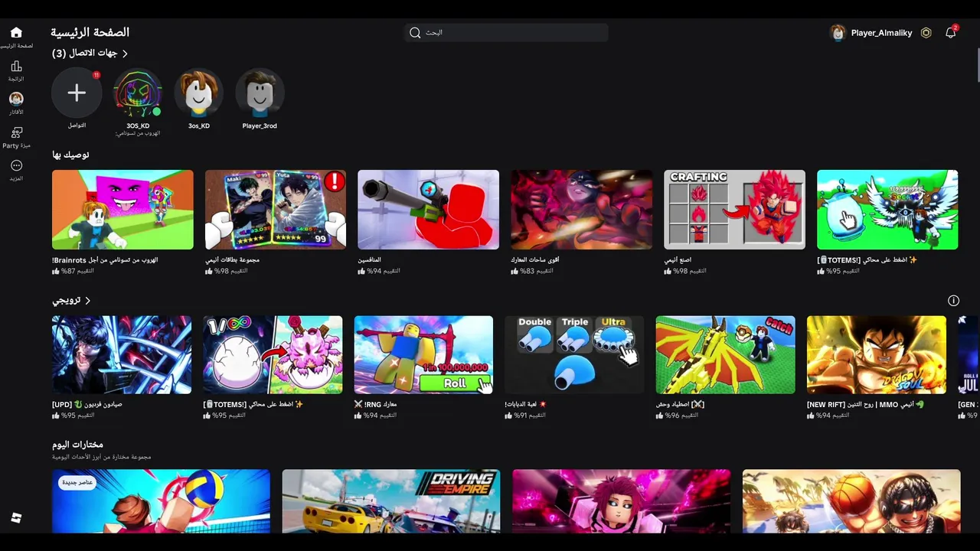
Task: Open the pink-haired character today's pick thumbnail
Action: (621, 501)
